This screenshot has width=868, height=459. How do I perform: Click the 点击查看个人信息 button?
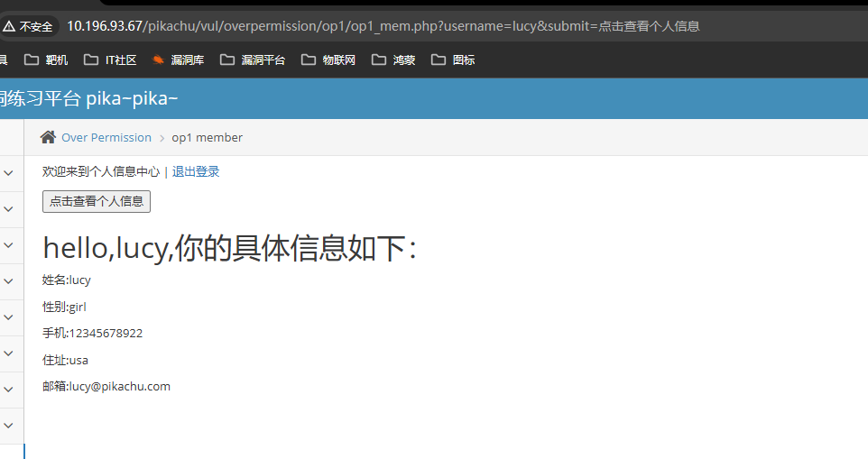pyautogui.click(x=97, y=201)
